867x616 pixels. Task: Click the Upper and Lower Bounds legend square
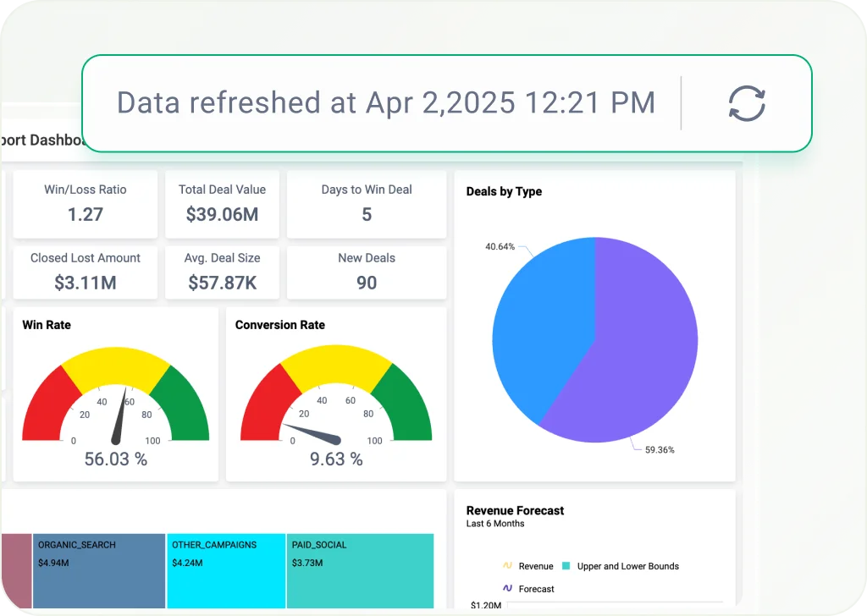566,566
